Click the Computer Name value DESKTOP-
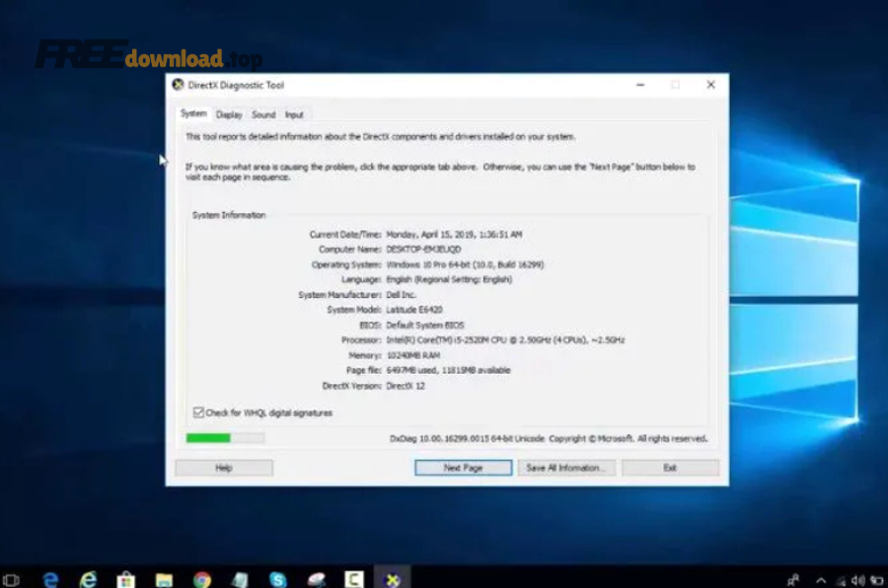Screen dimensions: 888x588 423,250
